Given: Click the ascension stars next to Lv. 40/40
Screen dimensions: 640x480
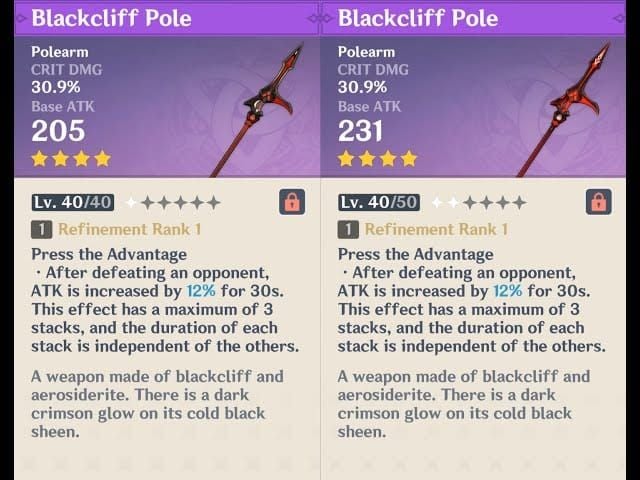Looking at the screenshot, I should coord(170,202).
